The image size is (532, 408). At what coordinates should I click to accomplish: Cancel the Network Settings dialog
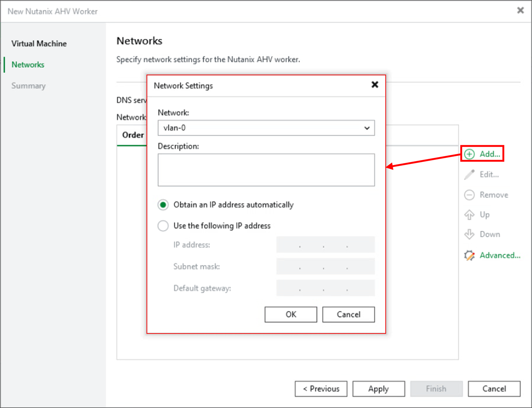point(348,315)
